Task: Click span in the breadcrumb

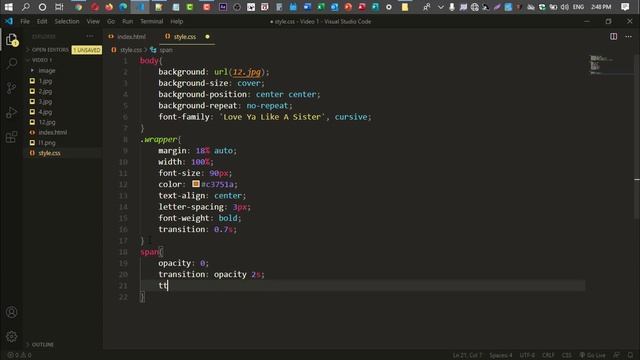Action: [166, 50]
